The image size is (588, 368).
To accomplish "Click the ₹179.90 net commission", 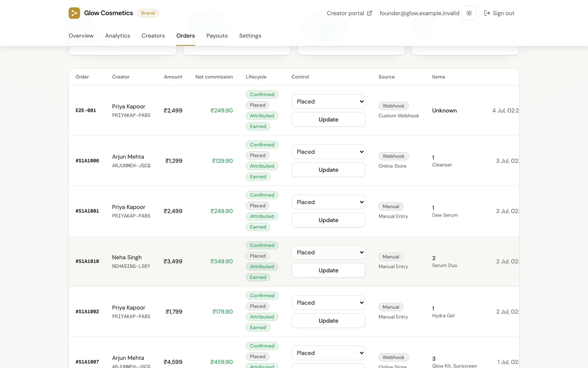I will pos(222,312).
